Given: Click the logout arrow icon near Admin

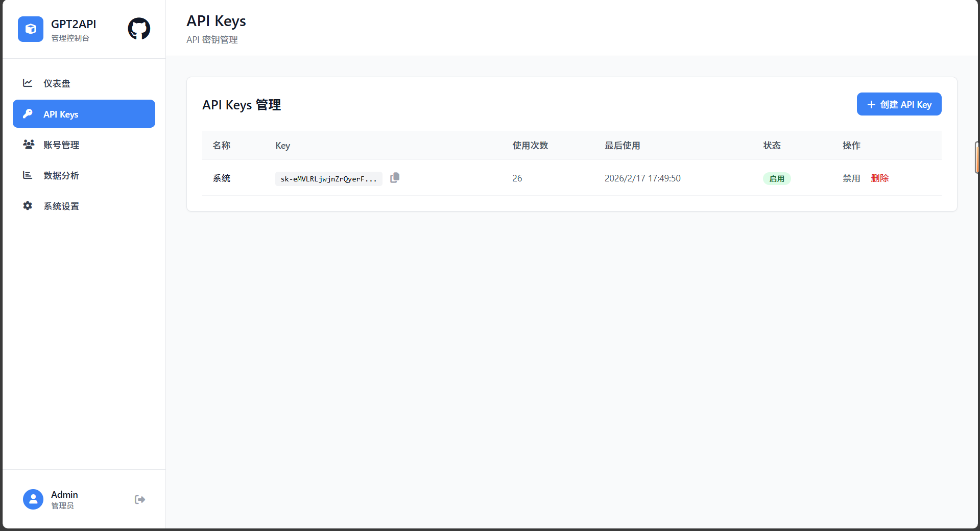Looking at the screenshot, I should coord(139,499).
